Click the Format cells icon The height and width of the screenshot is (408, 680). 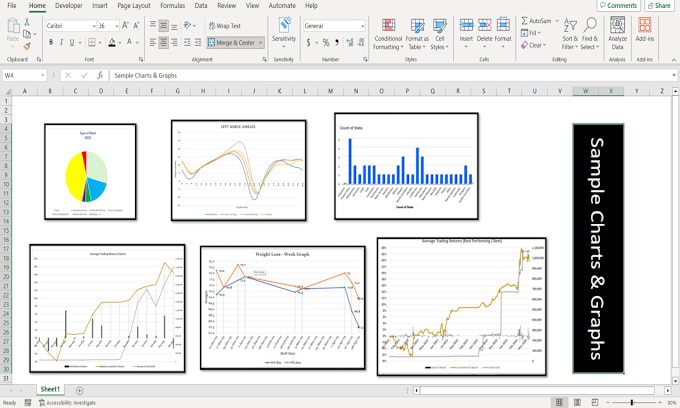(x=503, y=25)
